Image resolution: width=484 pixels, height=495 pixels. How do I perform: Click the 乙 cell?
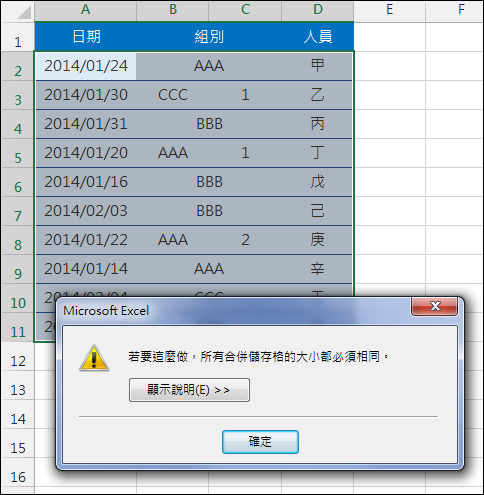pyautogui.click(x=317, y=95)
